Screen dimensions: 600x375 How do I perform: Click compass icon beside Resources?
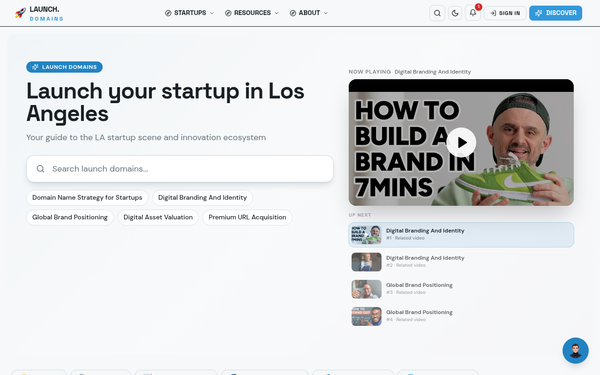pos(228,13)
